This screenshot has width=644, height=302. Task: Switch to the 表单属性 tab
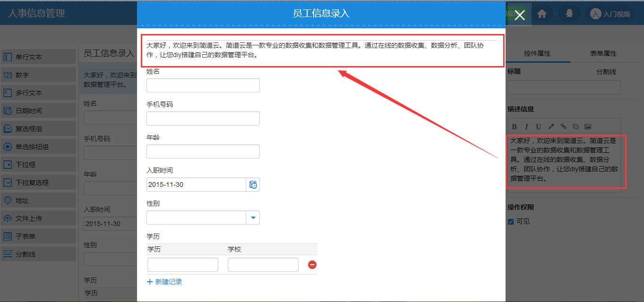coord(603,54)
